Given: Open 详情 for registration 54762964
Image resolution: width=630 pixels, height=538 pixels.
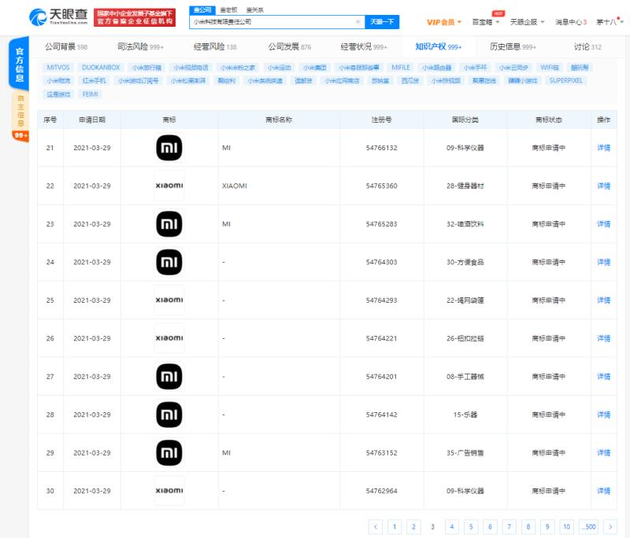Looking at the screenshot, I should click(603, 491).
